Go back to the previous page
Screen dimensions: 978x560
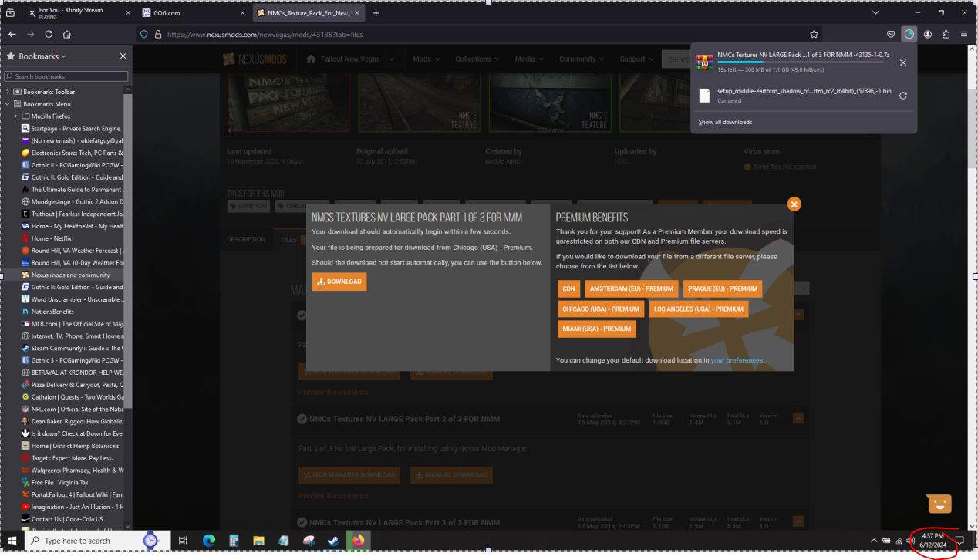coord(12,34)
